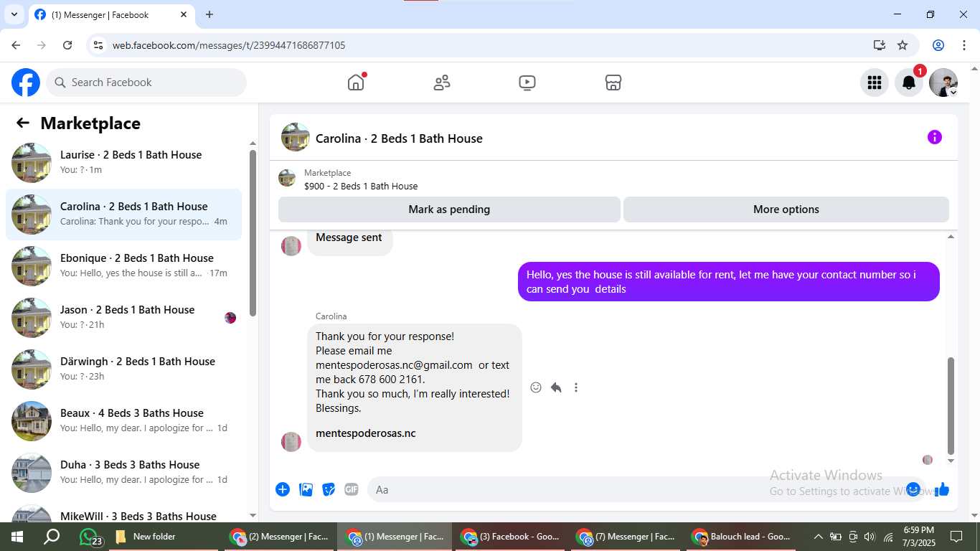Open the notifications bell

pos(909,83)
